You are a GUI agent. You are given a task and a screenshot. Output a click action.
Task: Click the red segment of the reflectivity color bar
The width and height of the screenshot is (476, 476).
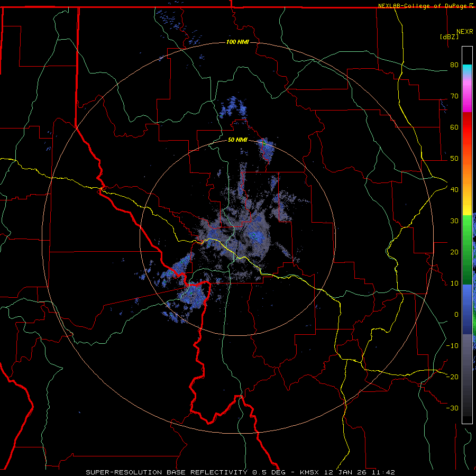coord(467,127)
